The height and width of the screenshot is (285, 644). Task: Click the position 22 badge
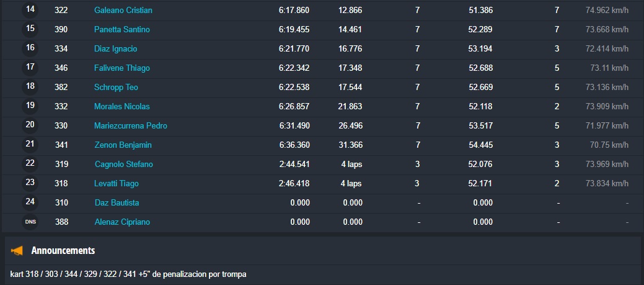[30, 163]
